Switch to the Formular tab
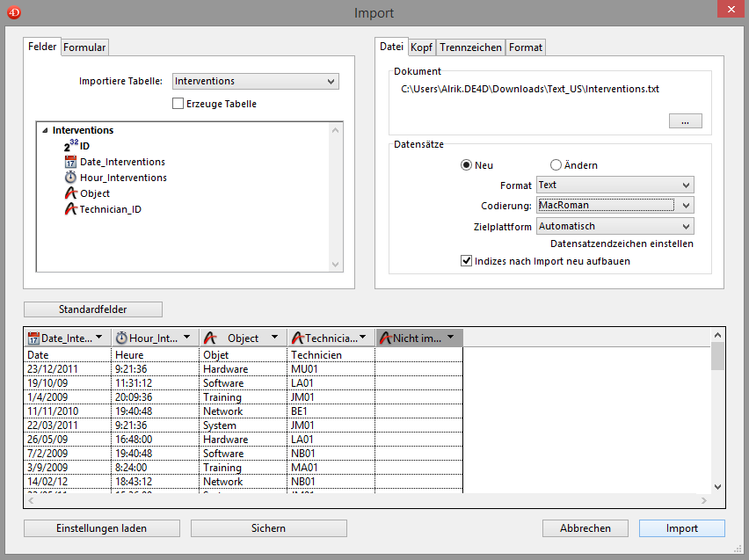 84,47
